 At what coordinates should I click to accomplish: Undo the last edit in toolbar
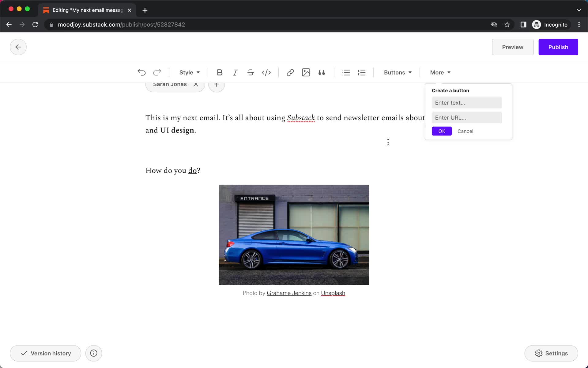tap(141, 72)
